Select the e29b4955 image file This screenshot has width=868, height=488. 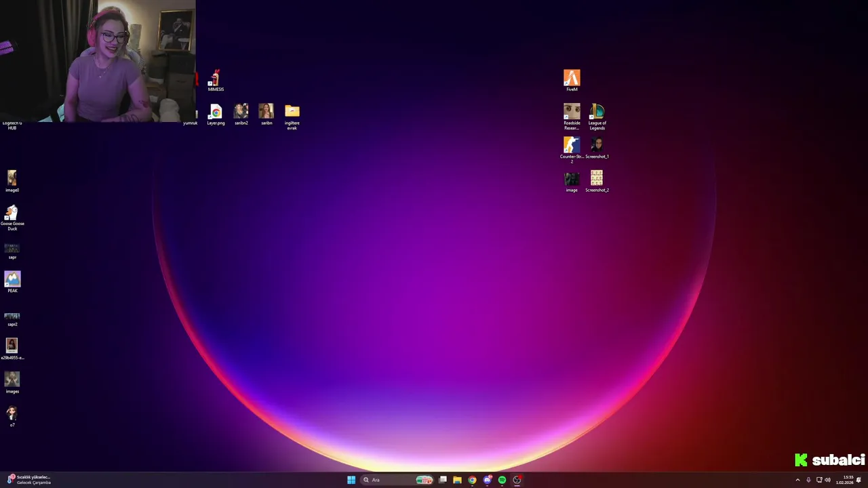(12, 349)
